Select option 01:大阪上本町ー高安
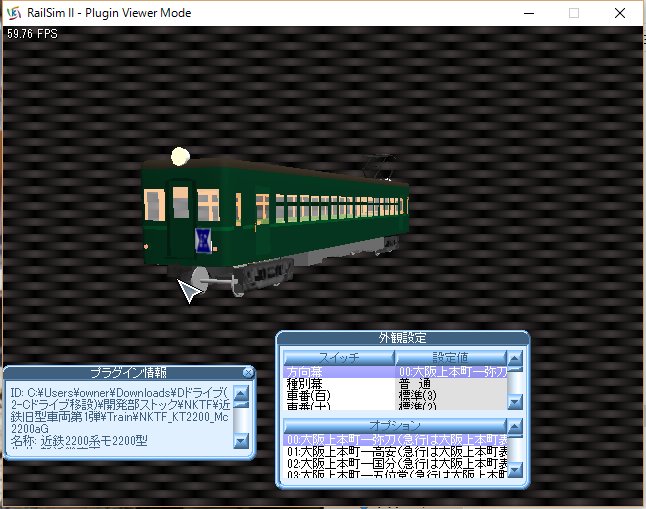The width and height of the screenshot is (646, 509). coord(395,452)
